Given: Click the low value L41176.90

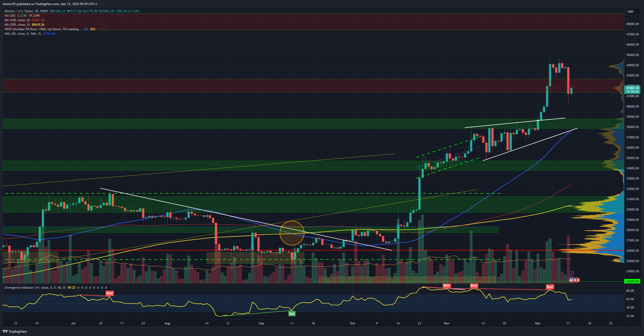Looking at the screenshot, I should (x=91, y=11).
